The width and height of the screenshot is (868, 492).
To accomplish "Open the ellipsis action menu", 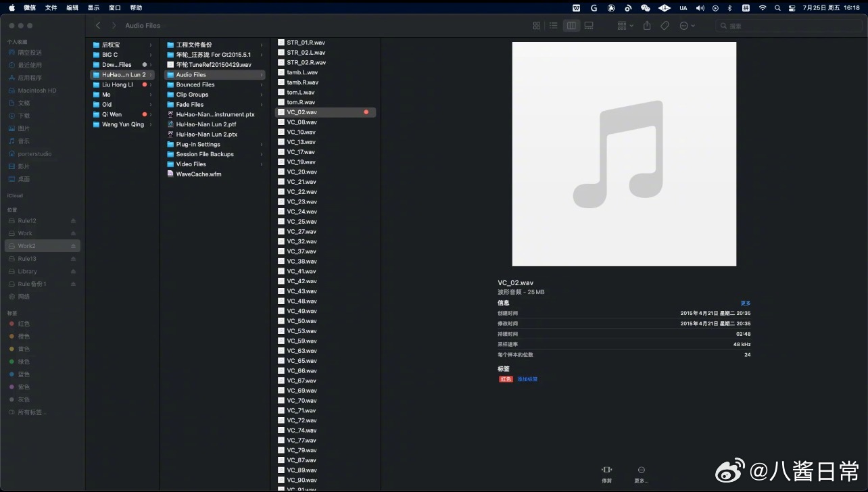I will click(x=687, y=26).
